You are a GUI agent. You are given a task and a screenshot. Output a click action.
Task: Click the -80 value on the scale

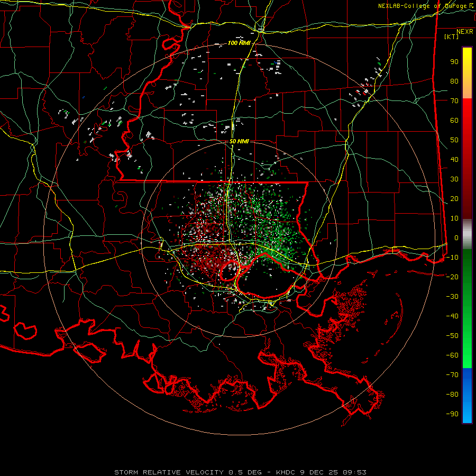(x=452, y=395)
